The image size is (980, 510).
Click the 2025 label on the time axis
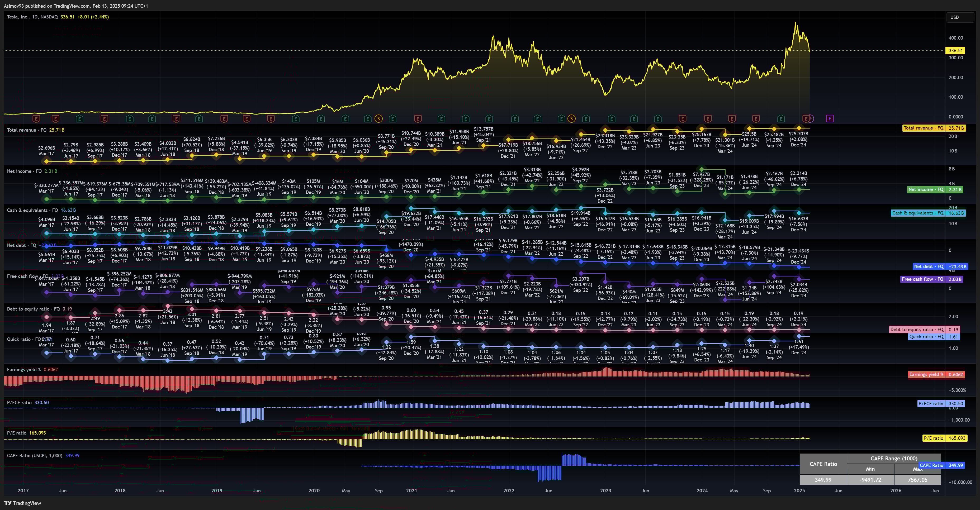coord(799,490)
